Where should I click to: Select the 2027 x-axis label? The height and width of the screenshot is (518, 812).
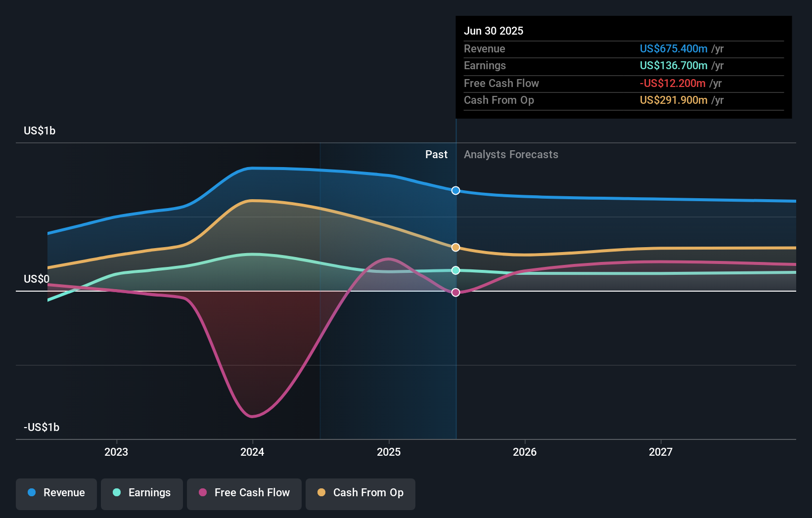pos(661,452)
